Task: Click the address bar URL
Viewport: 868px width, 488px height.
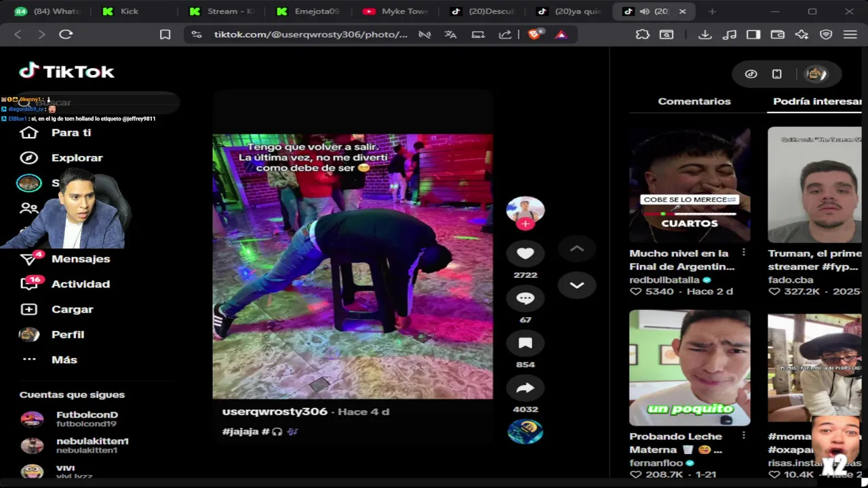Action: click(x=311, y=34)
